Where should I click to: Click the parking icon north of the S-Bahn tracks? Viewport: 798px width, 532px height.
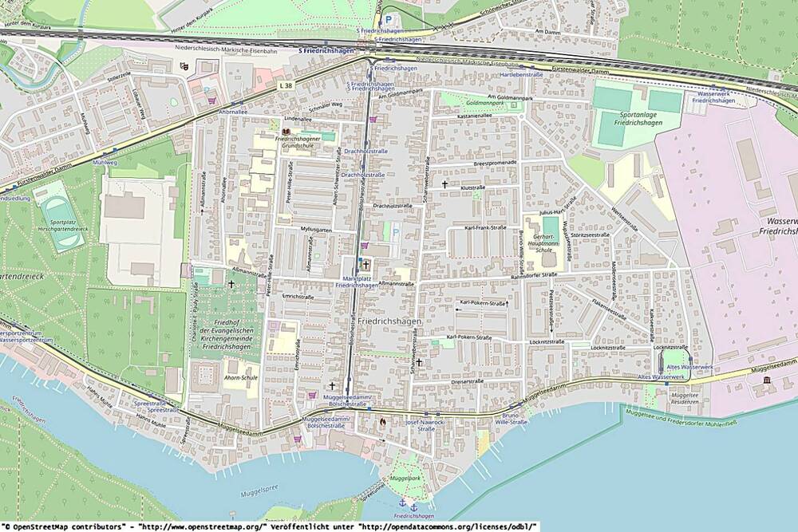coord(389,19)
